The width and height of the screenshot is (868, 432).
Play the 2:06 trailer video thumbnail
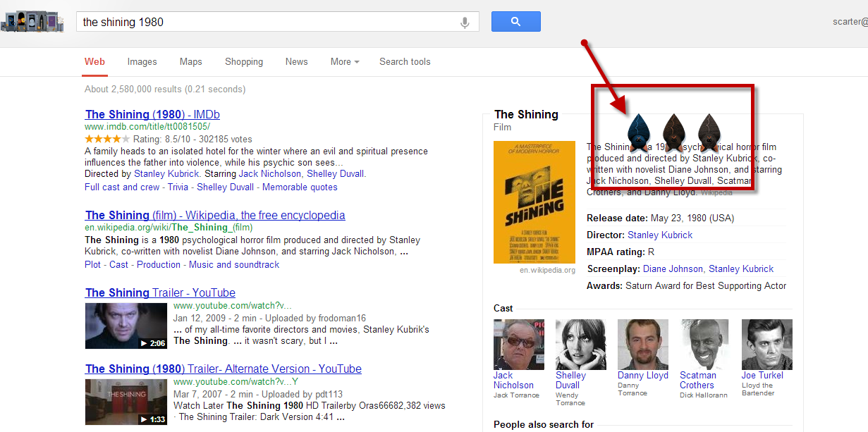[x=126, y=326]
